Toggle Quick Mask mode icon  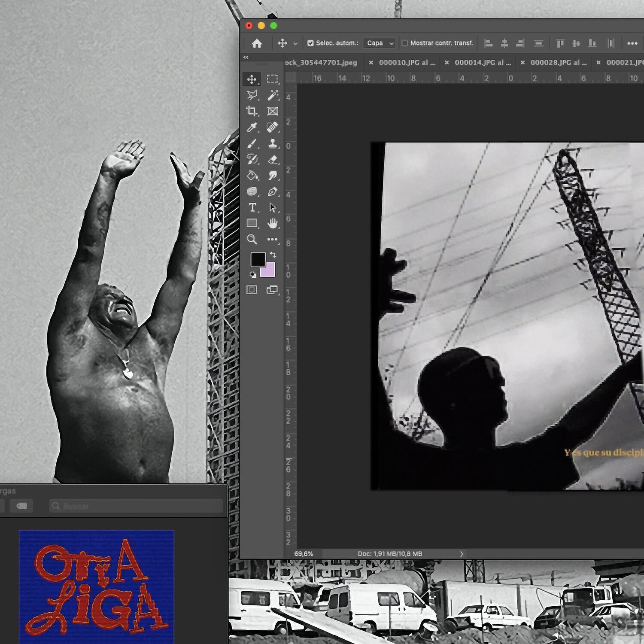[x=252, y=290]
